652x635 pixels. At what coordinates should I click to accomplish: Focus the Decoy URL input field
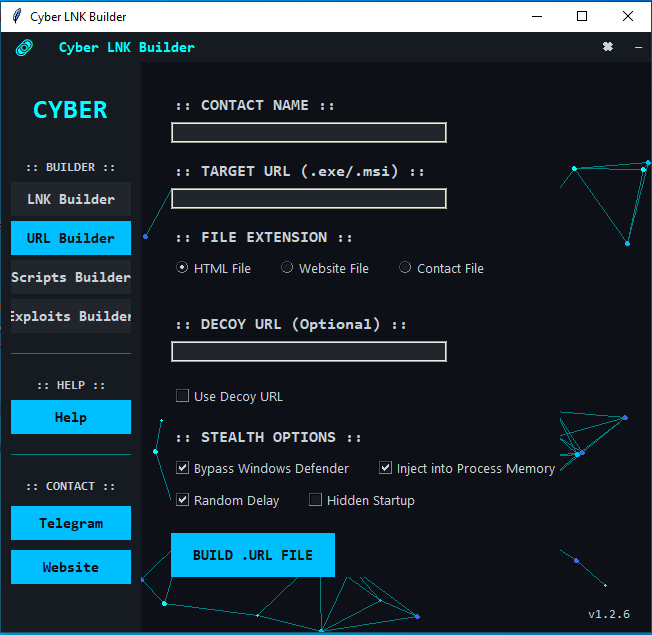[x=309, y=352]
